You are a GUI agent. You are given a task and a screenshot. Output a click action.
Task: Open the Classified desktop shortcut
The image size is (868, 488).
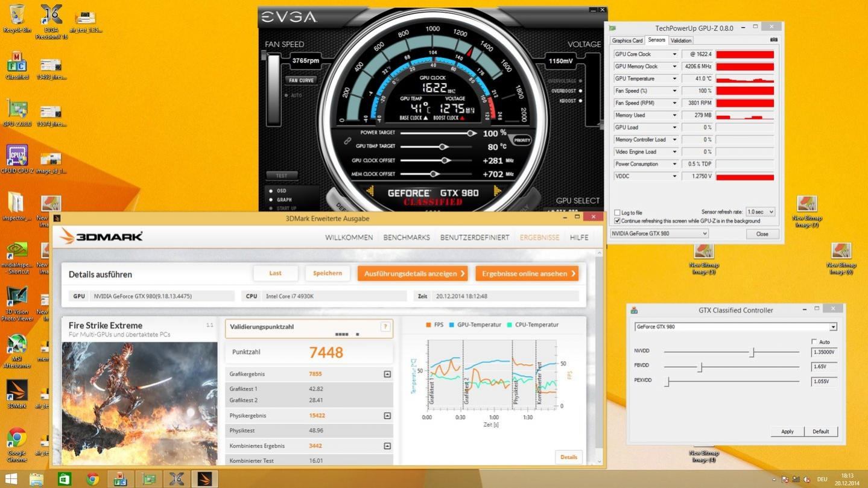(x=17, y=66)
